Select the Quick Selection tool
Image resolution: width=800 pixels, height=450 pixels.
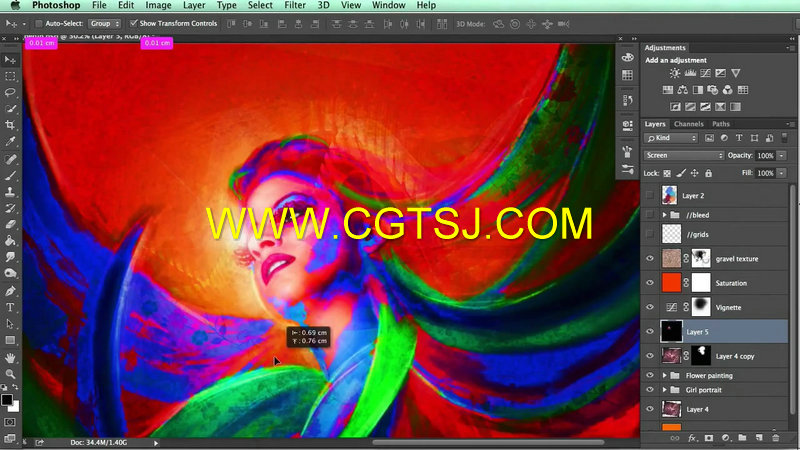click(10, 109)
